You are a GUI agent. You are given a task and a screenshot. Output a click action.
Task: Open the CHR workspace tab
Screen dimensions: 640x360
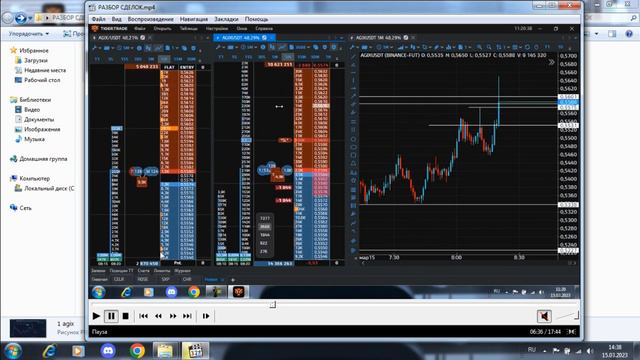tap(187, 280)
